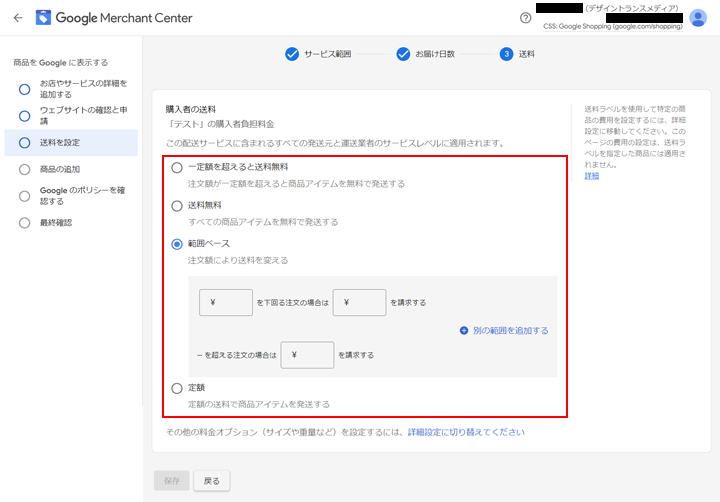720x502 pixels.
Task: Click the back arrow icon
Action: [17, 18]
